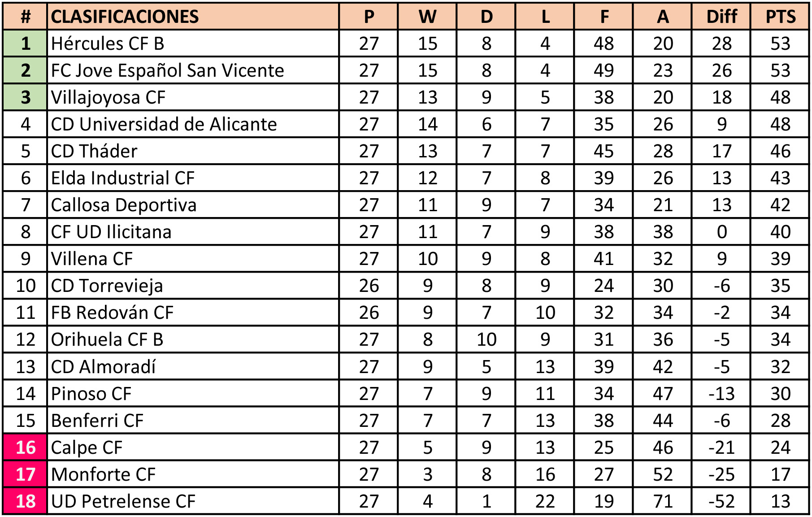
Task: Select the green rank 1 cell
Action: (x=26, y=43)
